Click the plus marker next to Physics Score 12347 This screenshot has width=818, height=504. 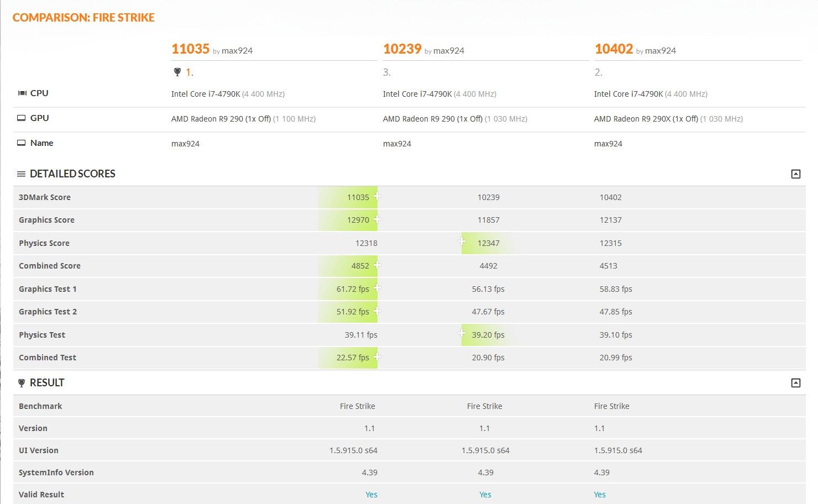(462, 242)
